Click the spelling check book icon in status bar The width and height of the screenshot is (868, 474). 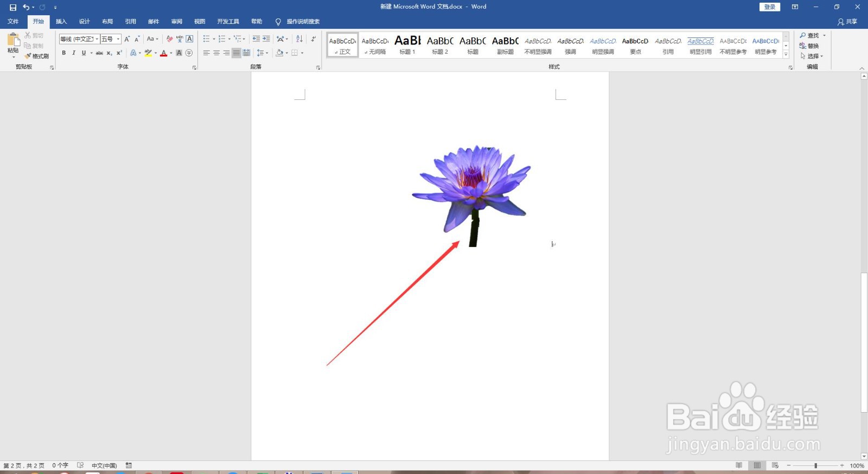(80, 465)
